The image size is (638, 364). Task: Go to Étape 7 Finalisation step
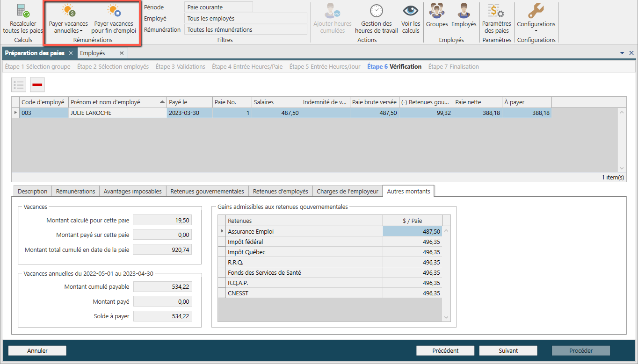(x=454, y=67)
